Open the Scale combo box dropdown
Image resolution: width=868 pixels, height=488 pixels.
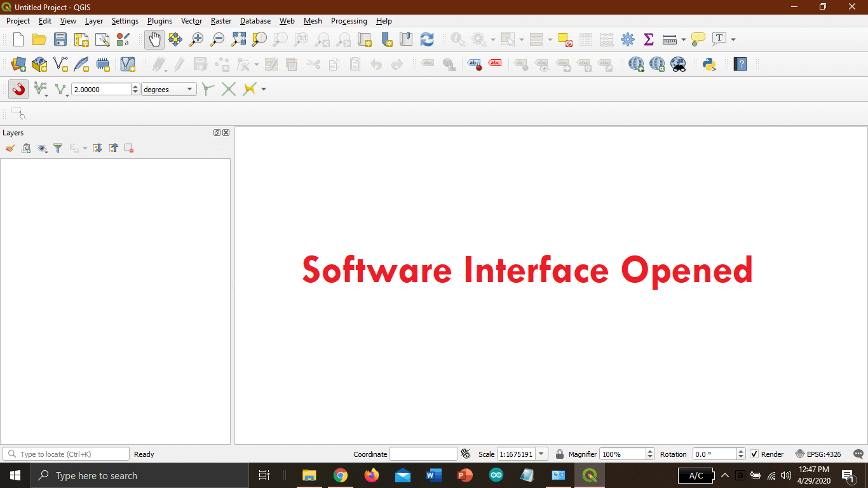click(541, 454)
